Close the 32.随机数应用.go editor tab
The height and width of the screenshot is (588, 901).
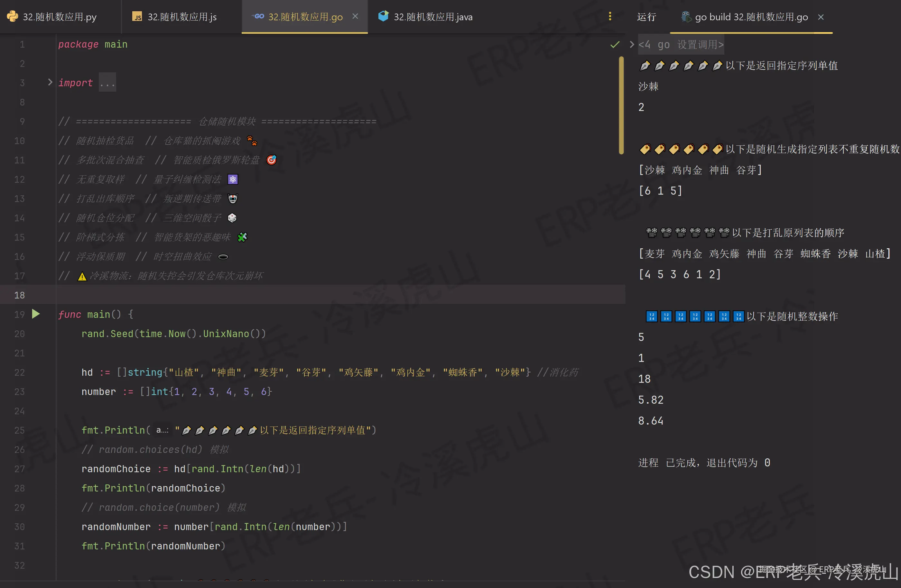[355, 16]
